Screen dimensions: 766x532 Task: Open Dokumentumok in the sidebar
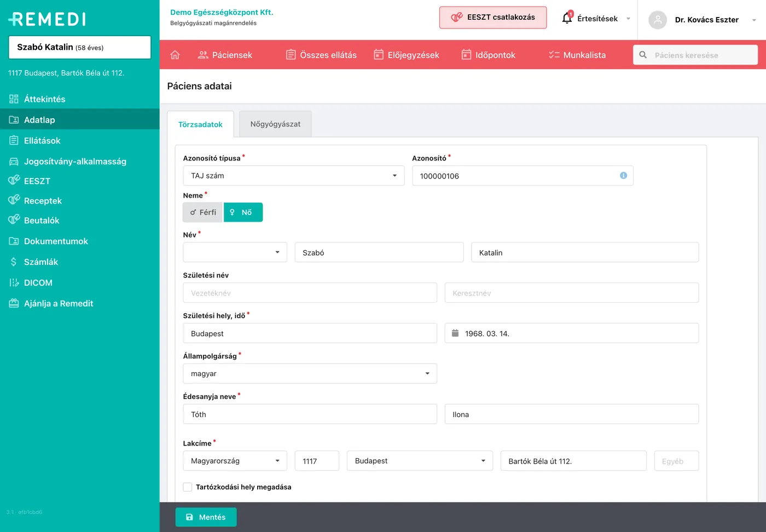click(80, 241)
